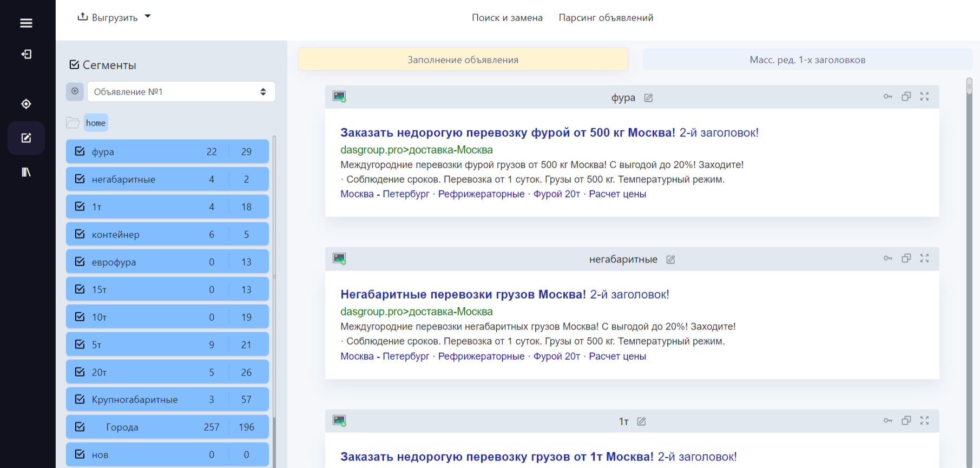This screenshot has height=468, width=980.
Task: Click the фура ad headline link
Action: [x=508, y=133]
